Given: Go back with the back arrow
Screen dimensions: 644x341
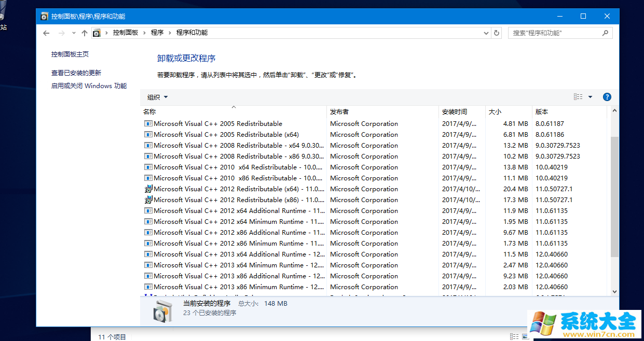Looking at the screenshot, I should click(x=46, y=33).
